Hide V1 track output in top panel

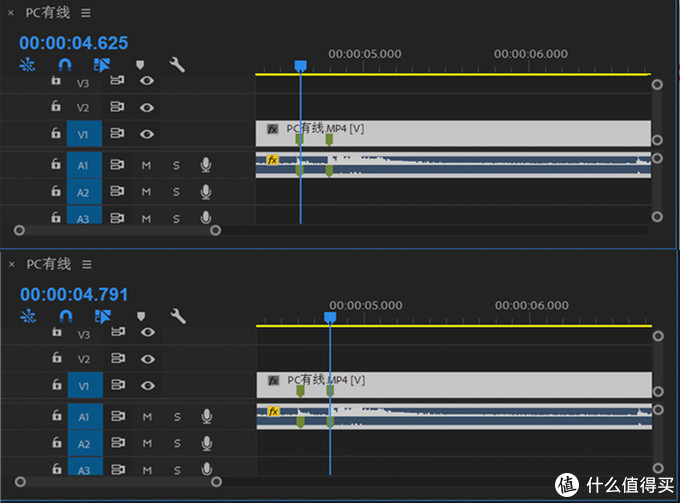pyautogui.click(x=147, y=134)
